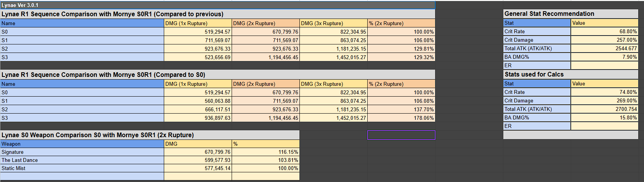The width and height of the screenshot is (644, 182).
Task: Click the 68.80% Crit Rate value
Action: [604, 31]
